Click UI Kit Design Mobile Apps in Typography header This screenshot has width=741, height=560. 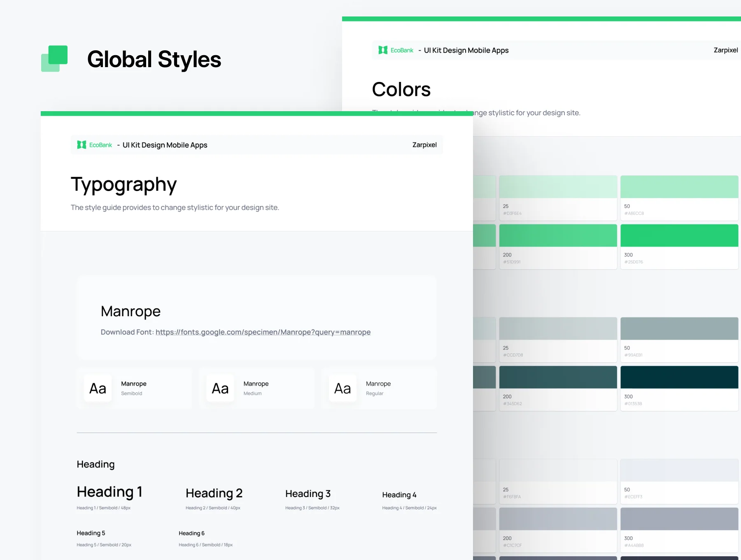coord(165,145)
